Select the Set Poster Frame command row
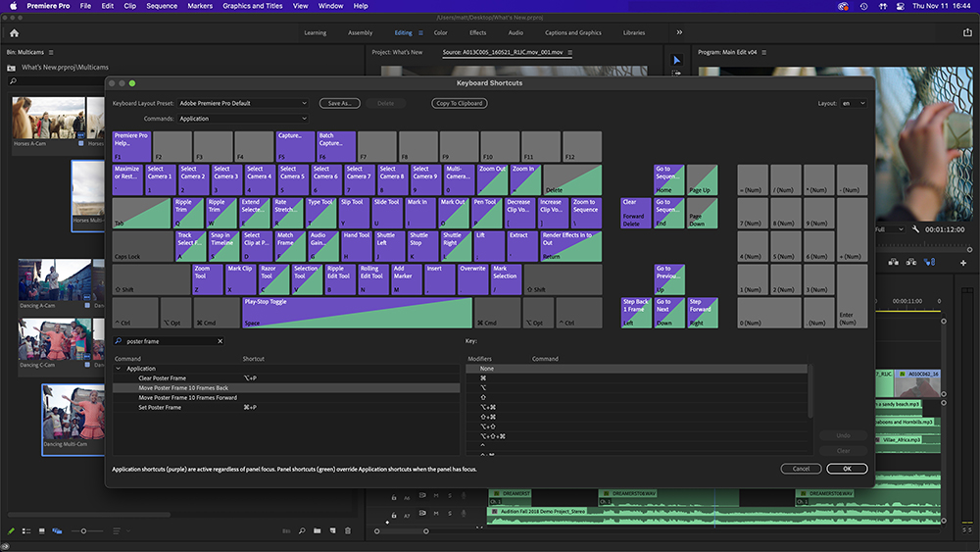Image resolution: width=980 pixels, height=552 pixels. (x=286, y=408)
